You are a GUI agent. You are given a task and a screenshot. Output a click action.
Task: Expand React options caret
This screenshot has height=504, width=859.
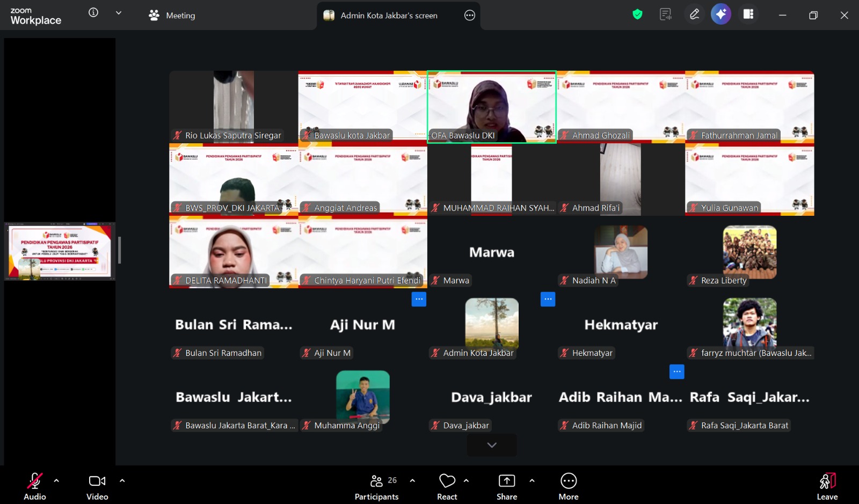coord(466,481)
